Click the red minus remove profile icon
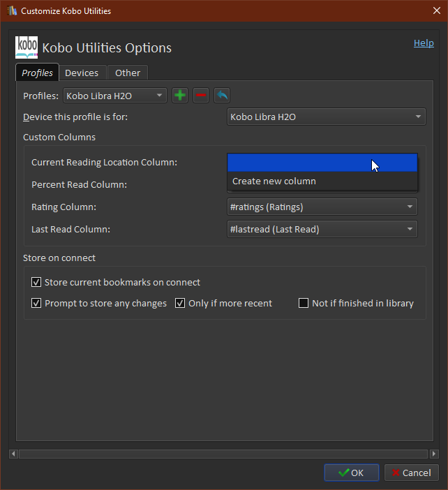 (x=201, y=96)
